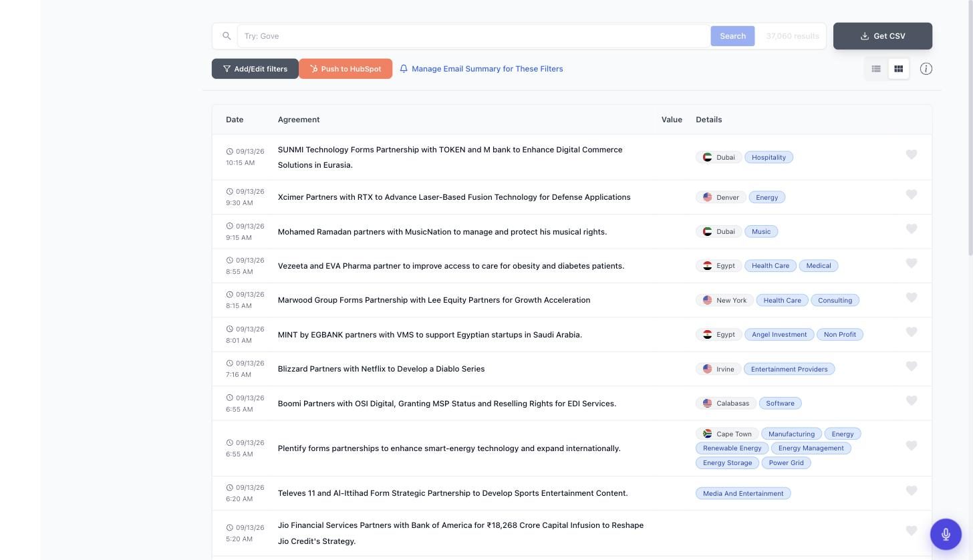Click the Details column header
The width and height of the screenshot is (973, 560).
(709, 120)
